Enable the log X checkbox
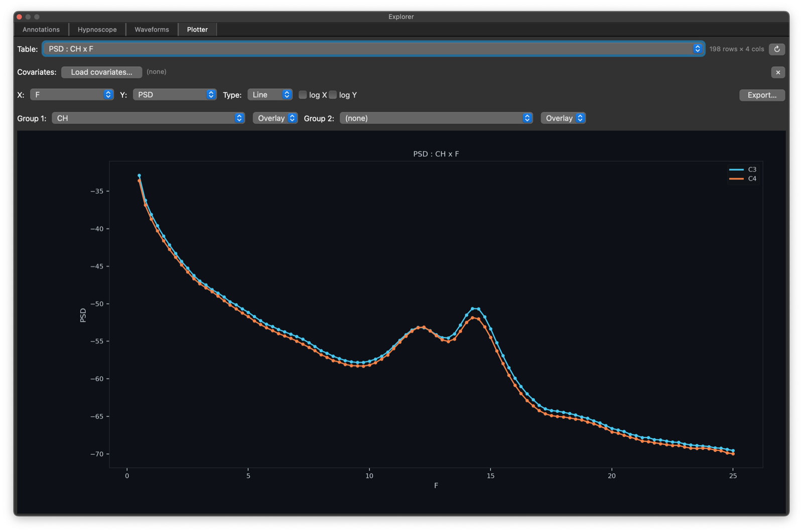 [303, 95]
